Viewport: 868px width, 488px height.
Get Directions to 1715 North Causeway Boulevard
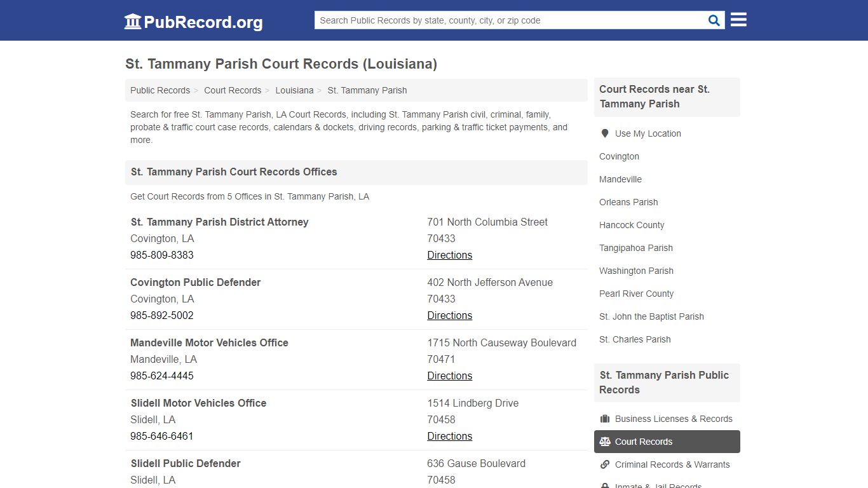(x=450, y=376)
